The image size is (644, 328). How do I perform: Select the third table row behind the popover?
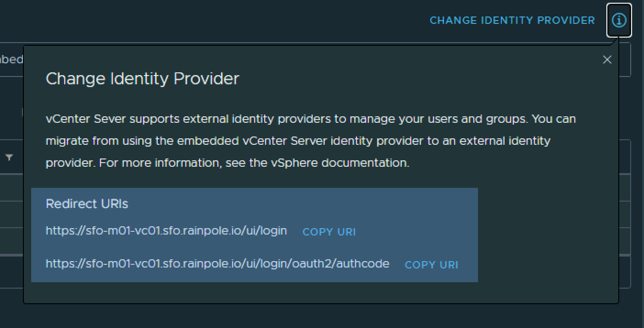[11, 241]
